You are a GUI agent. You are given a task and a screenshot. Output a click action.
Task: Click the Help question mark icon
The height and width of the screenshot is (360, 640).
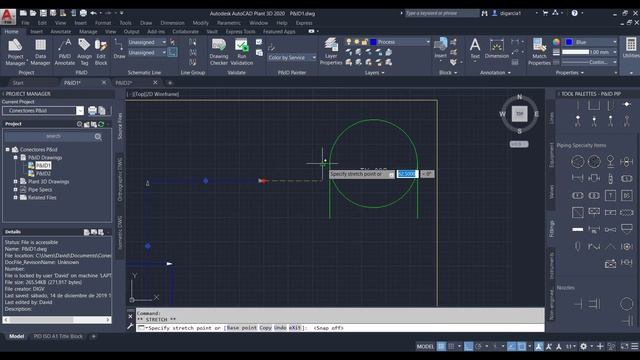click(x=574, y=13)
